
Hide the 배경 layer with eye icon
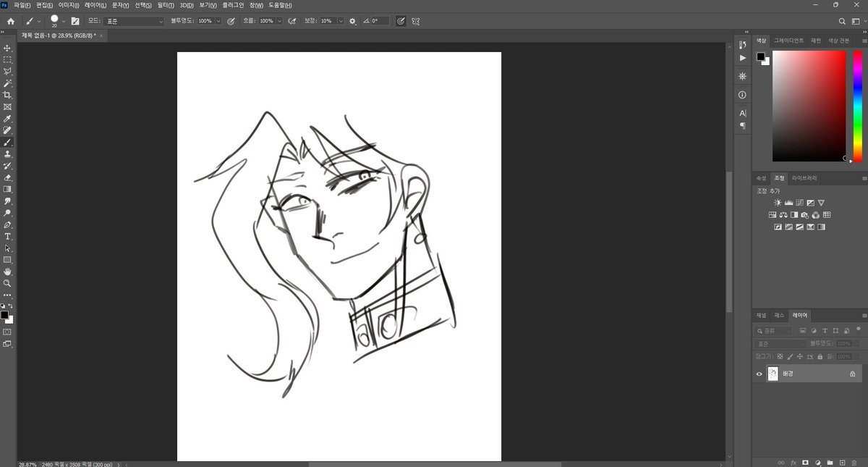tap(759, 374)
